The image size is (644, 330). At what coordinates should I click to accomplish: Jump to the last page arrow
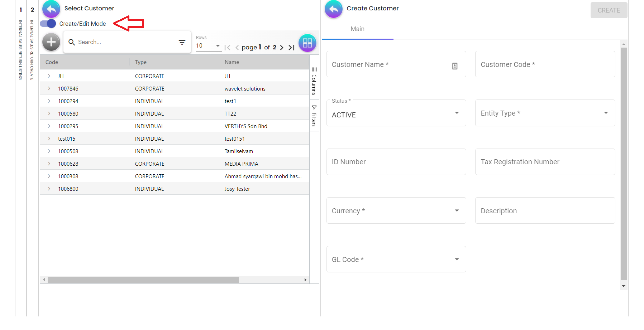[291, 48]
